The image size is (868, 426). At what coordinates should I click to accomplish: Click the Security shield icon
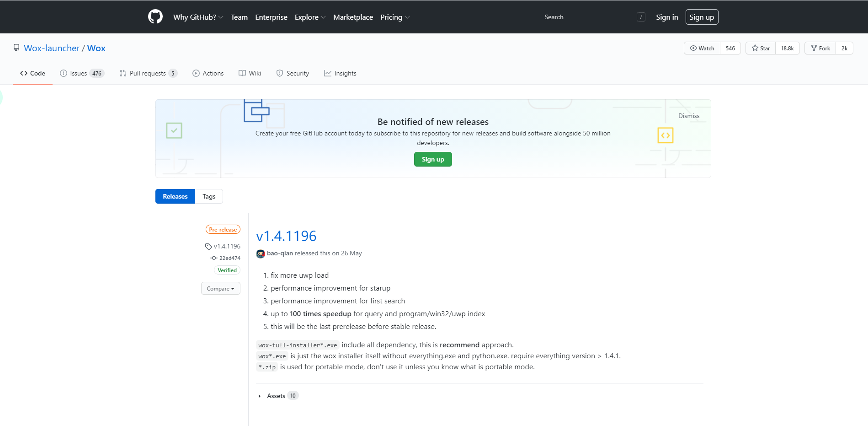click(280, 73)
